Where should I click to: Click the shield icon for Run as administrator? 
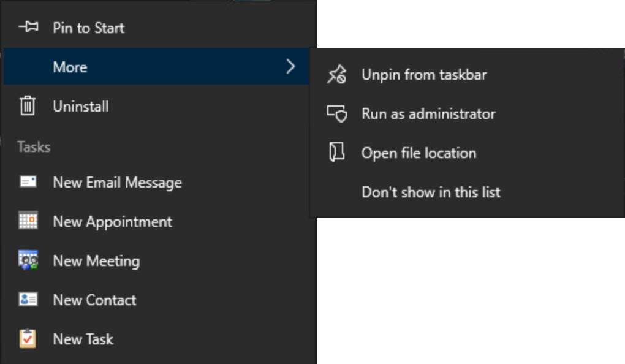pos(337,113)
